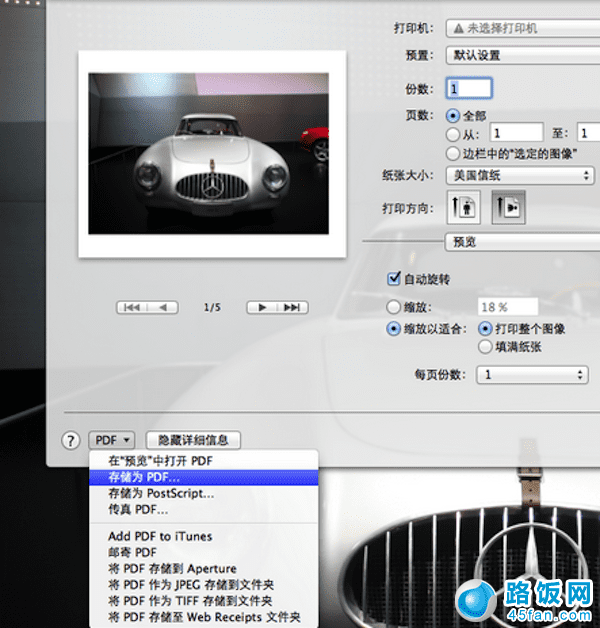Open the 预览 options section dropdown
The width and height of the screenshot is (600, 628).
[x=522, y=242]
